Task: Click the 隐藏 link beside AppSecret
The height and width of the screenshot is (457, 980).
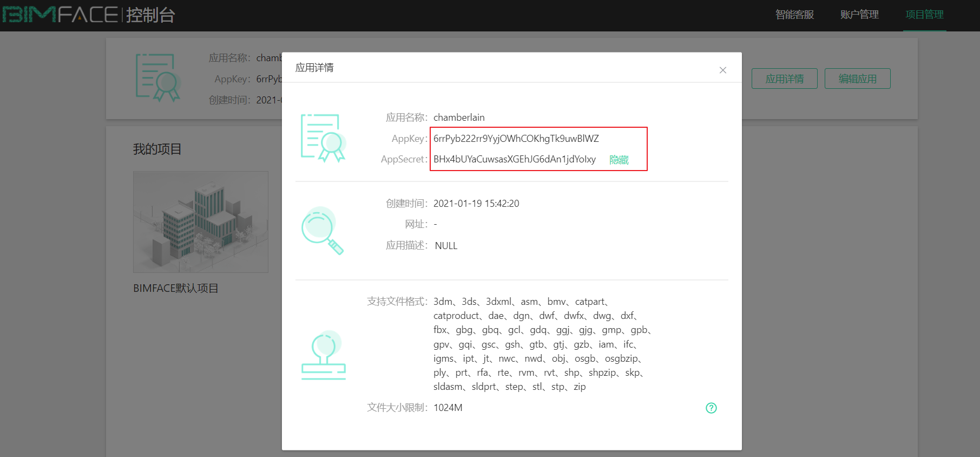Action: [x=619, y=160]
